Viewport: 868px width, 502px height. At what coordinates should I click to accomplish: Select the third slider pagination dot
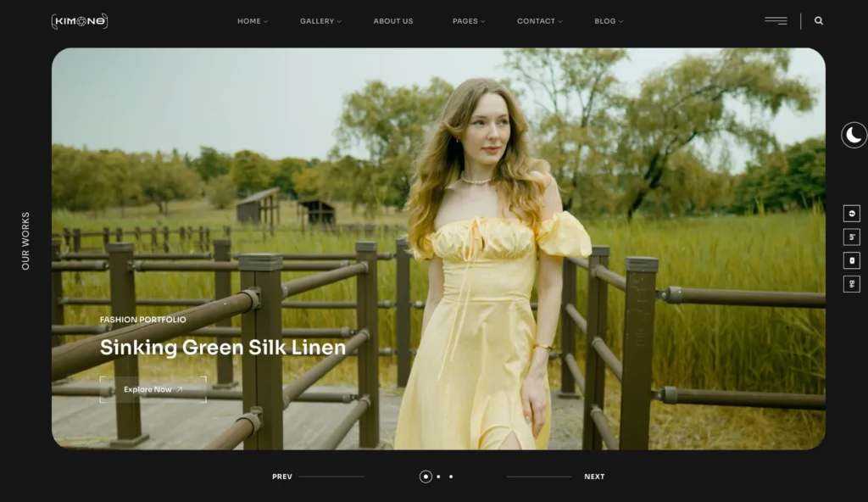tap(451, 477)
